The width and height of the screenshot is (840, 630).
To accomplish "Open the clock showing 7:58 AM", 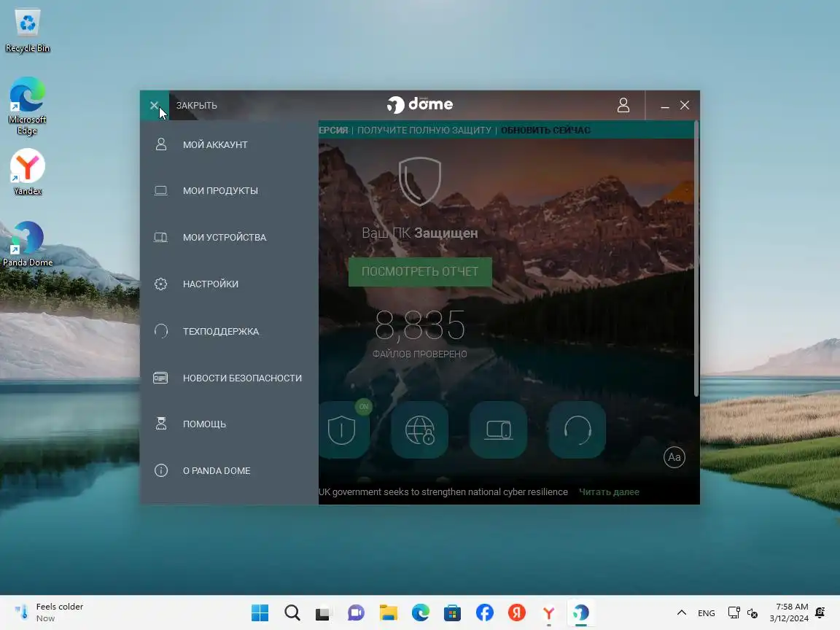I will 789,612.
